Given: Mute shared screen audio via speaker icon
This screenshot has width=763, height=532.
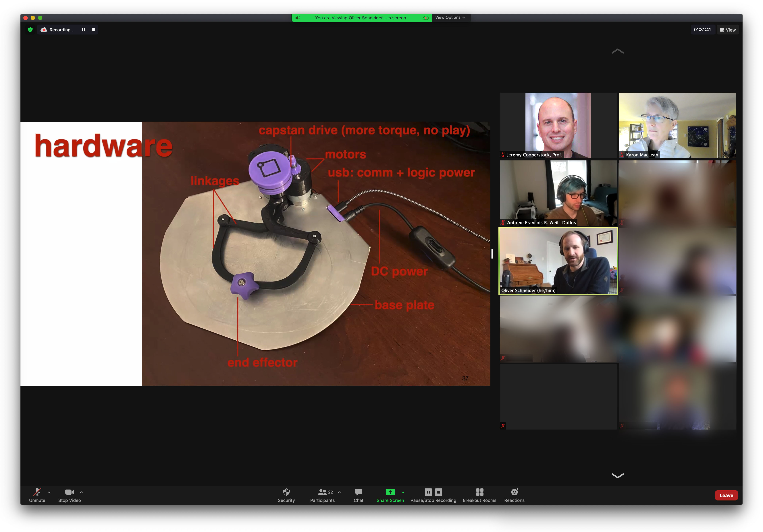Looking at the screenshot, I should [298, 18].
